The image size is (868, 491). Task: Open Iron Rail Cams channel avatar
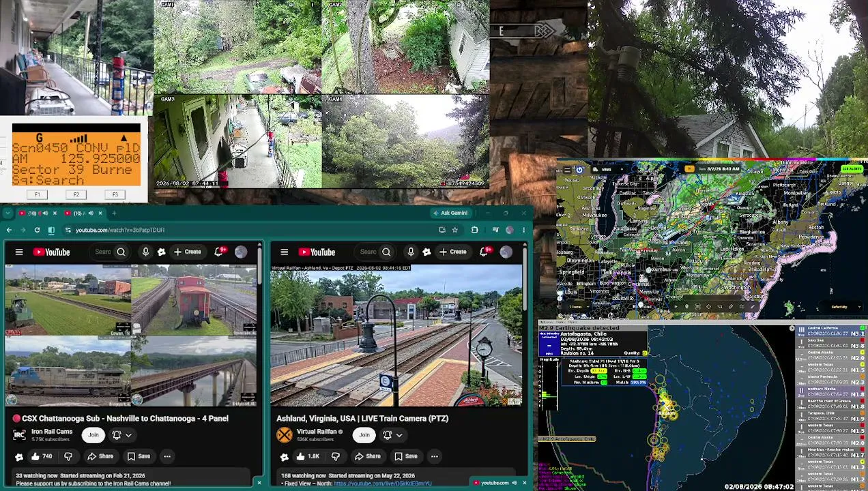point(19,435)
